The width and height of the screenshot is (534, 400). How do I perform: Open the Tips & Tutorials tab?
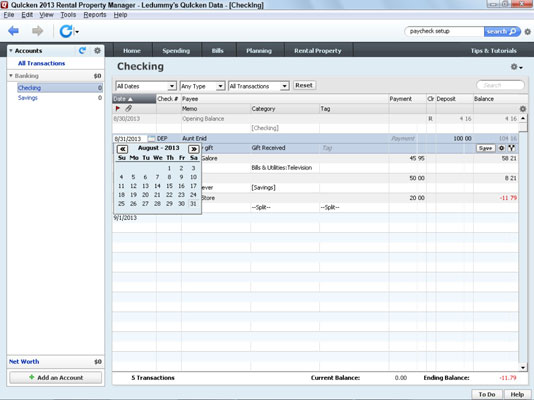tap(493, 51)
